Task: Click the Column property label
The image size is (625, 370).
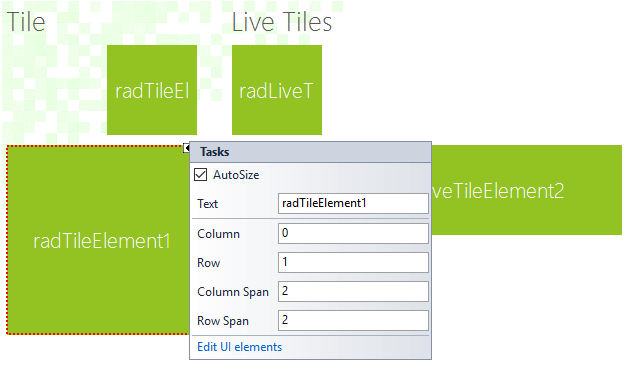Action: click(x=218, y=234)
